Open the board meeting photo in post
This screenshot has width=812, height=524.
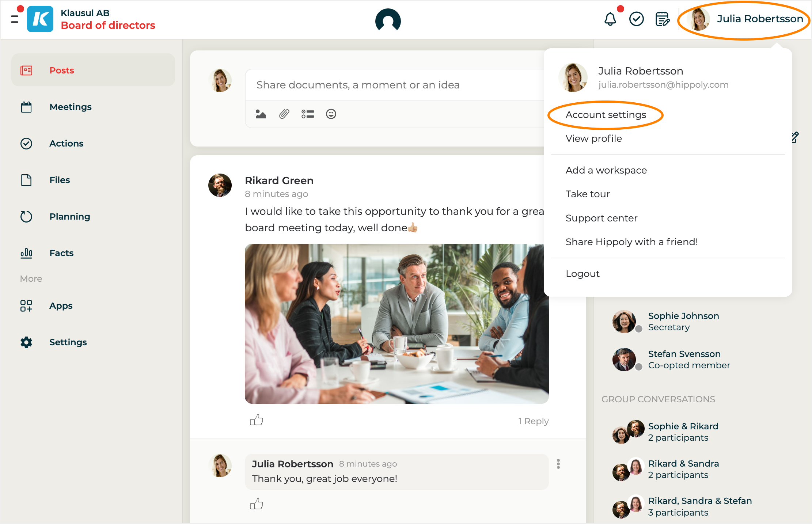click(396, 323)
